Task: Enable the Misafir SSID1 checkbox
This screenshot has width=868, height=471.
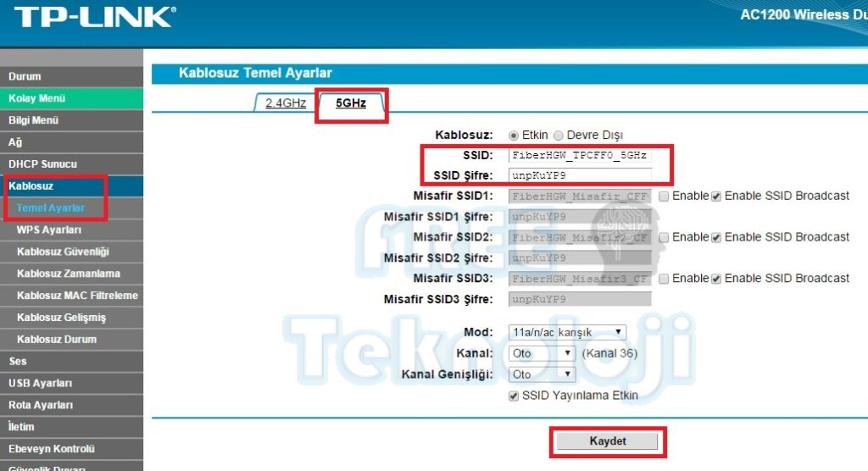Action: 664,197
